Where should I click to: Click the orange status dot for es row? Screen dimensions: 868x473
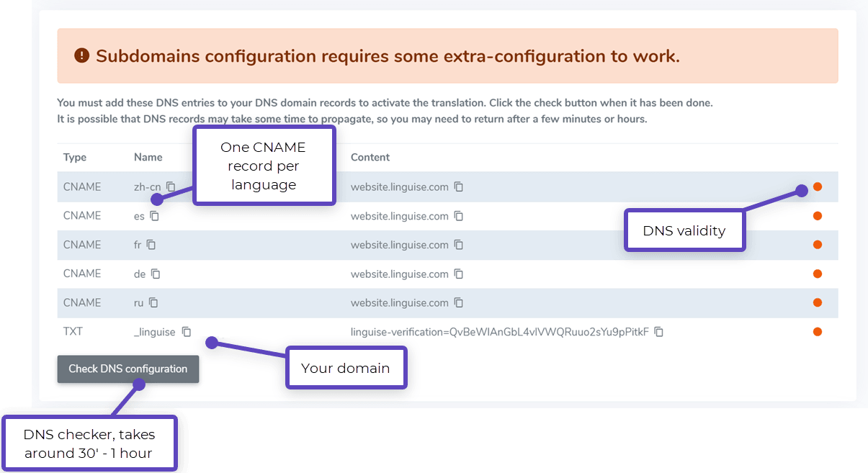pyautogui.click(x=818, y=216)
